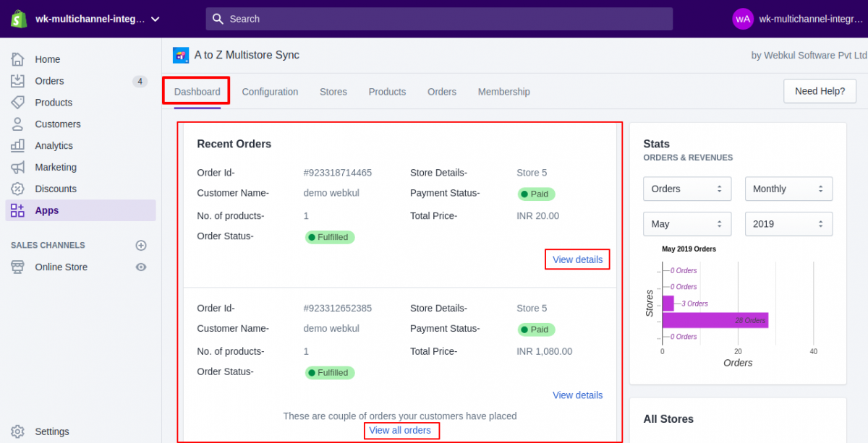
Task: Switch to the Membership tab
Action: tap(504, 92)
